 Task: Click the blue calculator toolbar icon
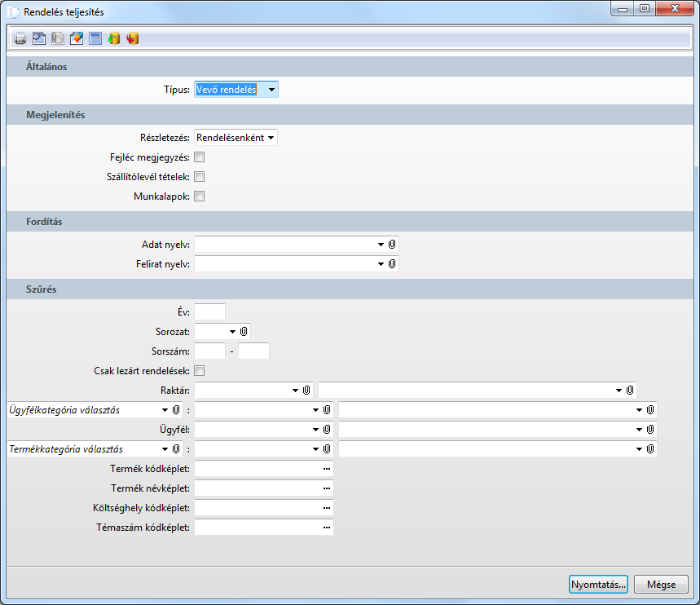point(95,38)
